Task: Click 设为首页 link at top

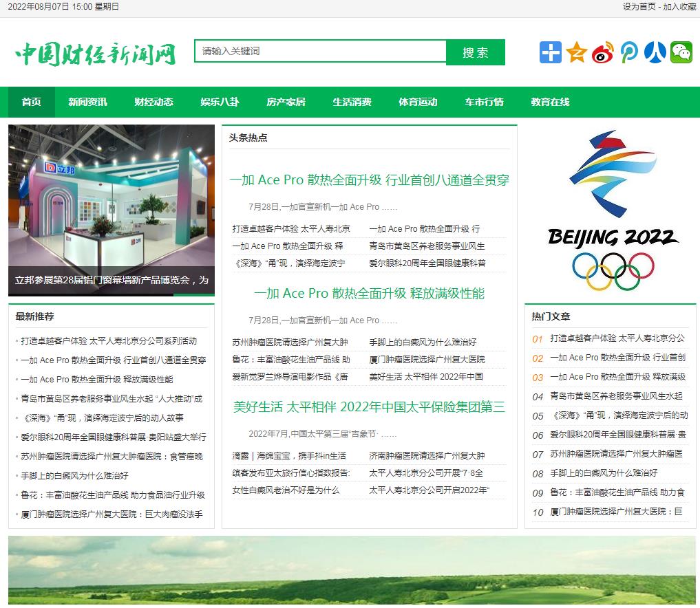Action: [x=639, y=7]
